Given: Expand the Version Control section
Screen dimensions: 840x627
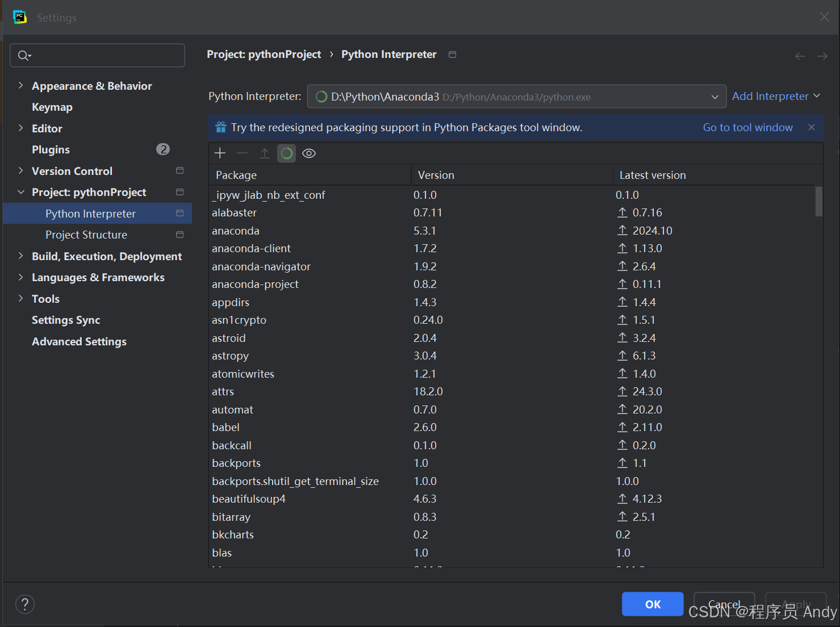Looking at the screenshot, I should click(x=20, y=170).
